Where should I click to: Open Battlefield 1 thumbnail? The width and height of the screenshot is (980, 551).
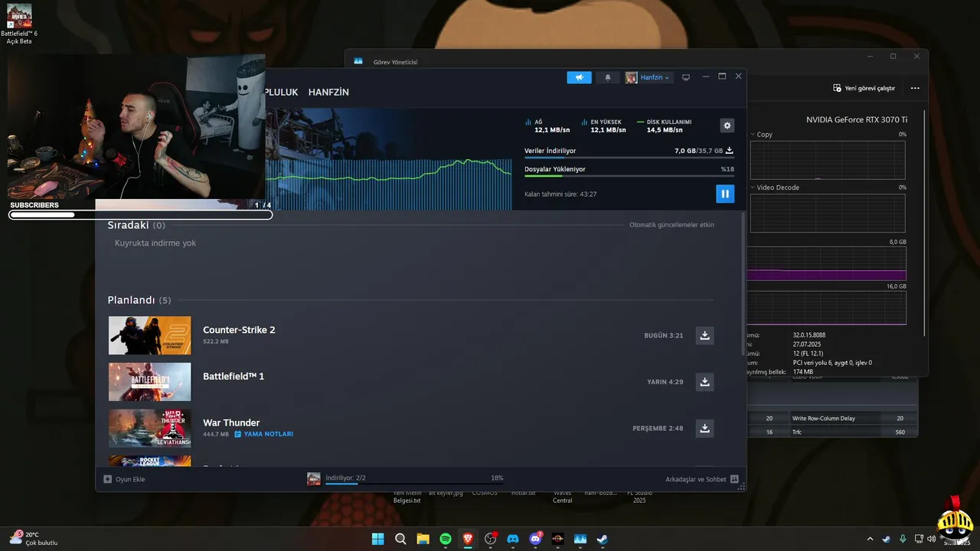coord(149,382)
